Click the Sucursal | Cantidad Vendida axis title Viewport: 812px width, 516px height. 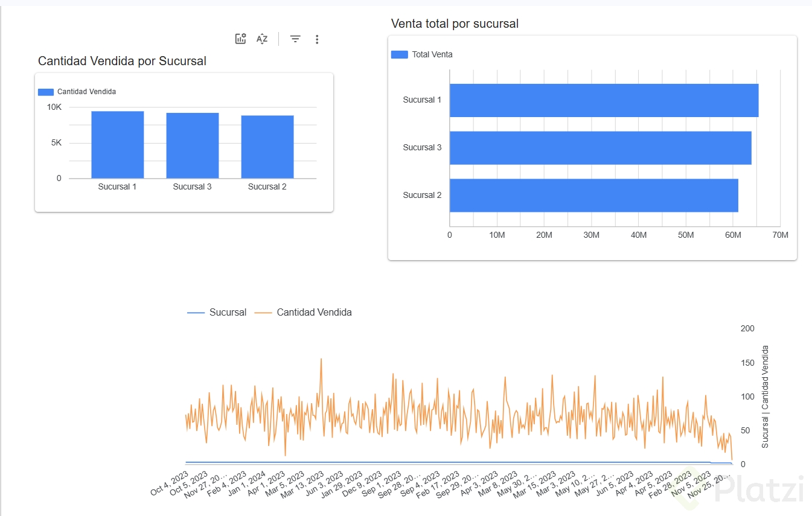pyautogui.click(x=765, y=397)
